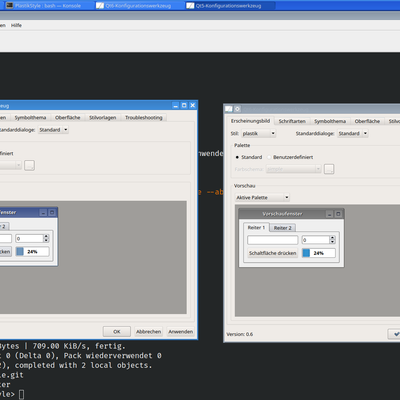Viewport: 400px width, 400px height.
Task: Open Stilvorlagen tab in left window
Action: (x=103, y=118)
